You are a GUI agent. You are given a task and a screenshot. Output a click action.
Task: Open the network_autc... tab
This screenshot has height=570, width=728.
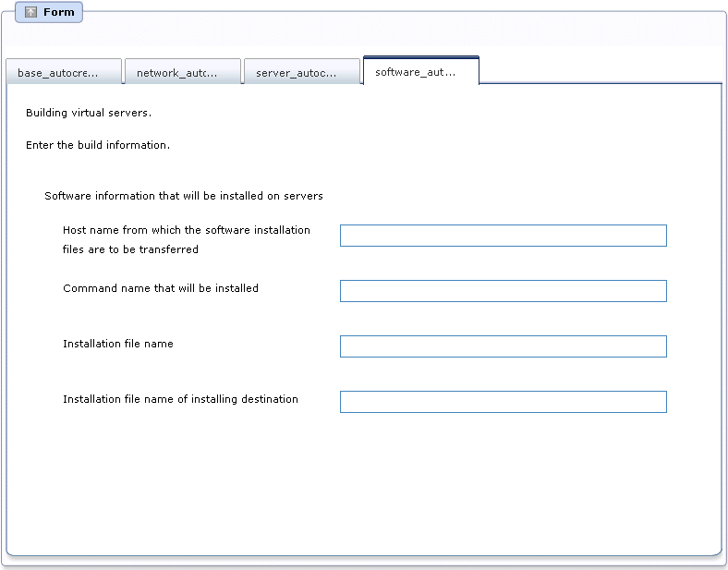pyautogui.click(x=183, y=71)
